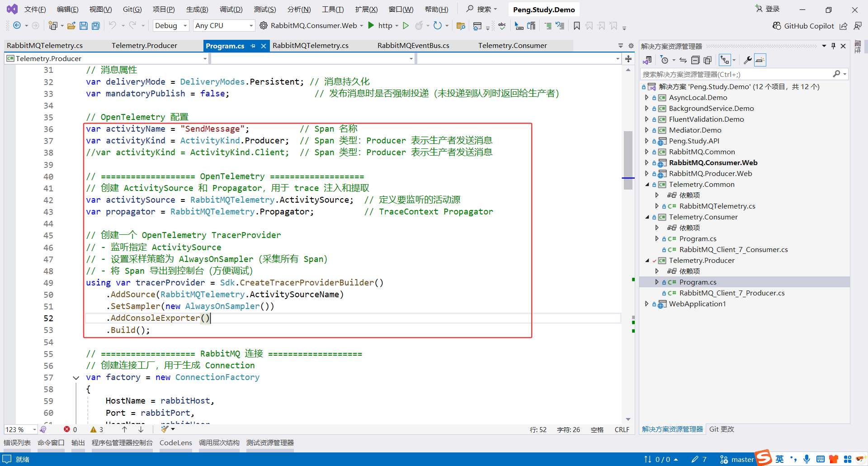Click the 搜索 search button in title bar
This screenshot has height=466, width=868.
(x=482, y=9)
